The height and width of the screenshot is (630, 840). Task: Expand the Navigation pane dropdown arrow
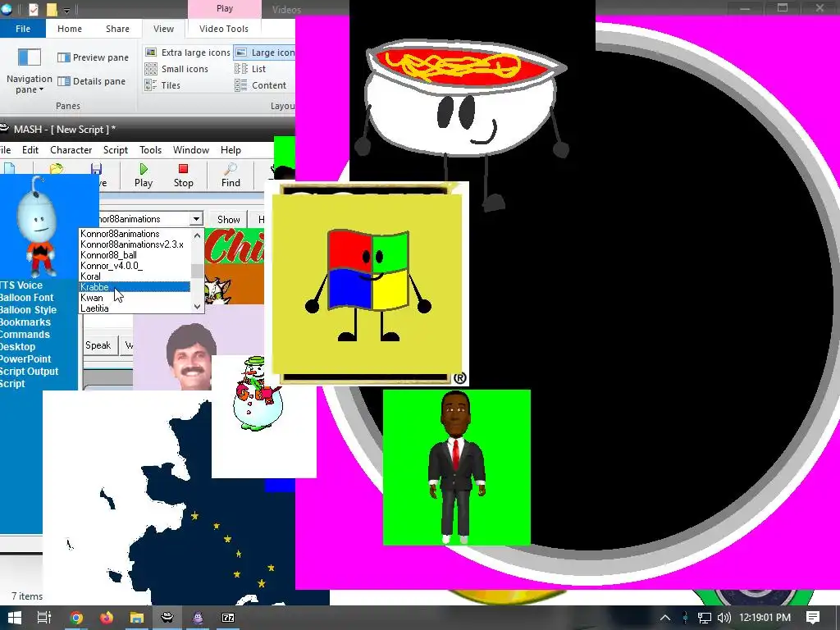pyautogui.click(x=41, y=90)
